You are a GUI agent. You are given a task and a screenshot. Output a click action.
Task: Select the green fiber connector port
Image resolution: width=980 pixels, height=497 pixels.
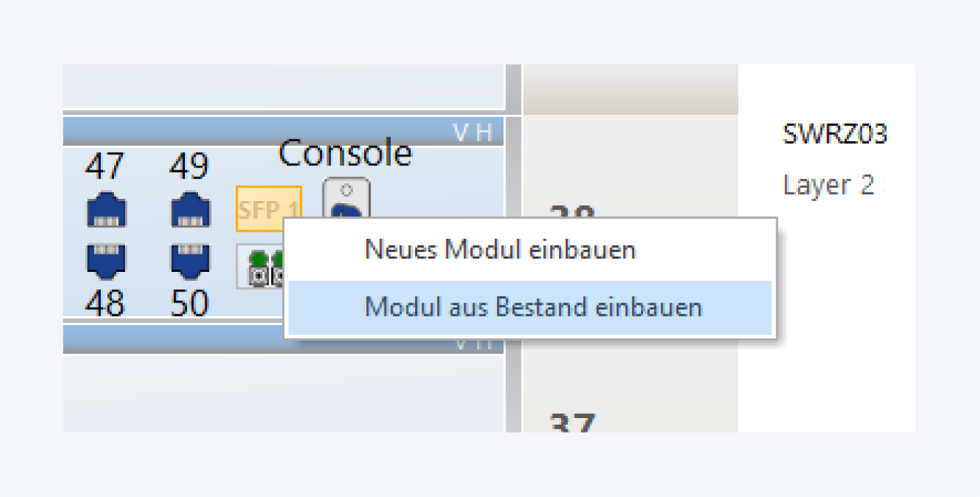(259, 267)
